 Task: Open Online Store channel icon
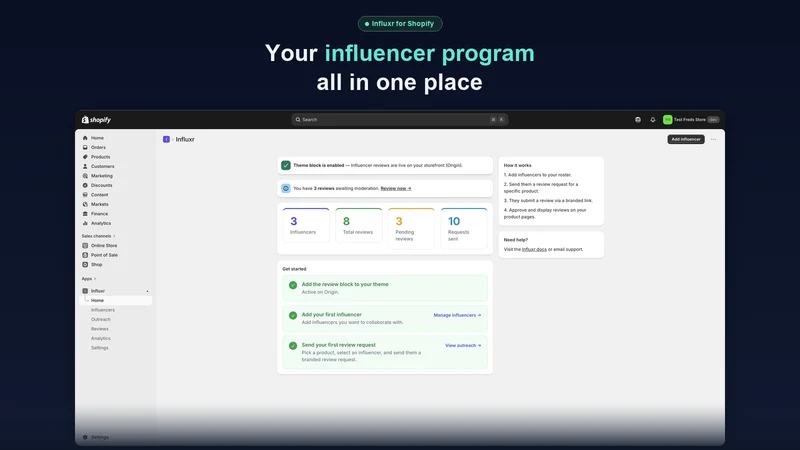85,245
